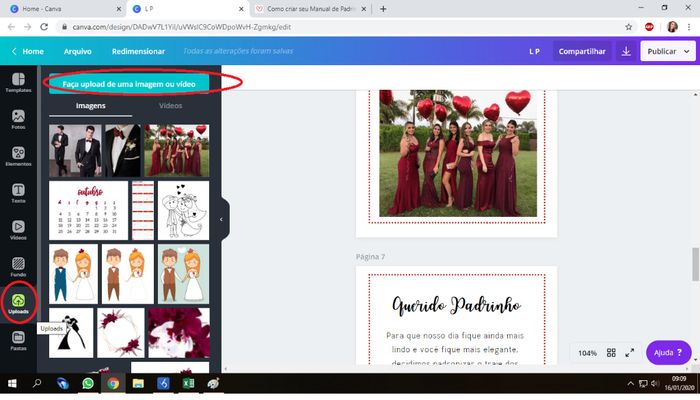Open taskbar search magnifier

37,383
